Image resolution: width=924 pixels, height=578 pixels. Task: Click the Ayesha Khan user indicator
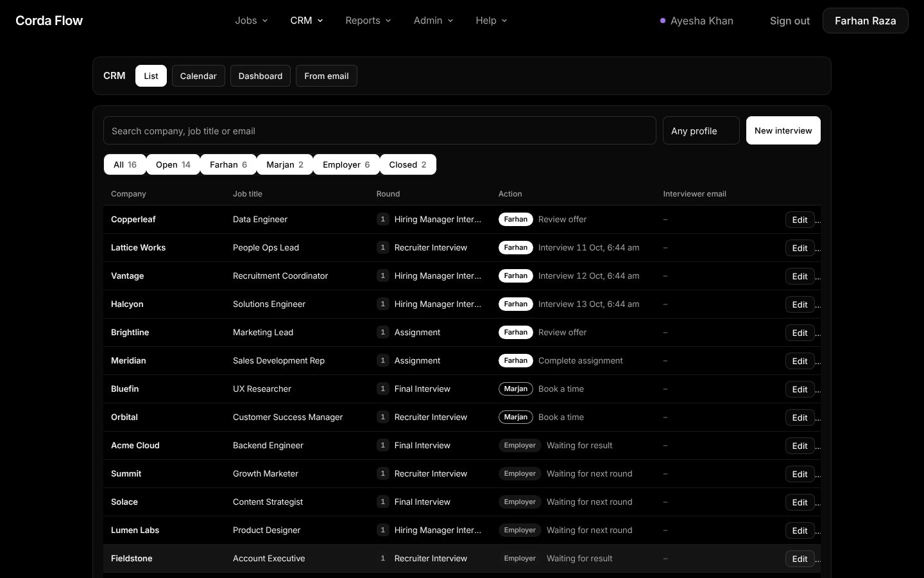[x=697, y=21]
